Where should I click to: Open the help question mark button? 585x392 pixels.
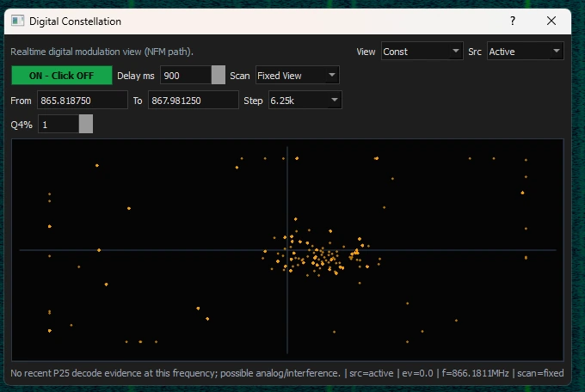point(513,21)
